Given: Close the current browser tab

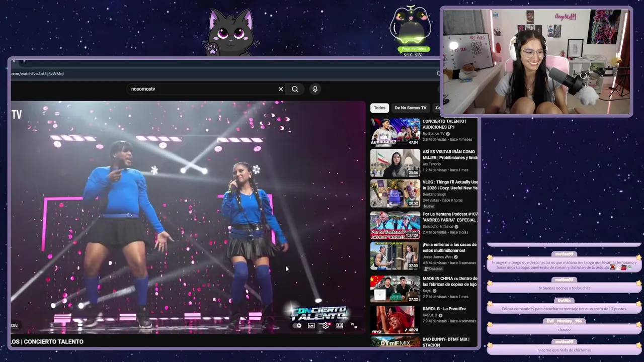Looking at the screenshot, I should point(14,61).
